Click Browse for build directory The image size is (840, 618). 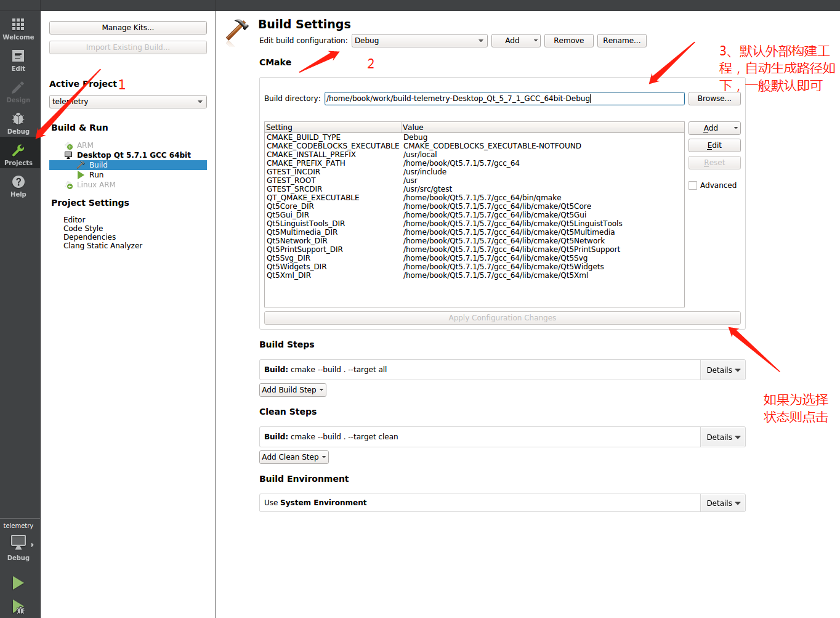[x=714, y=99]
